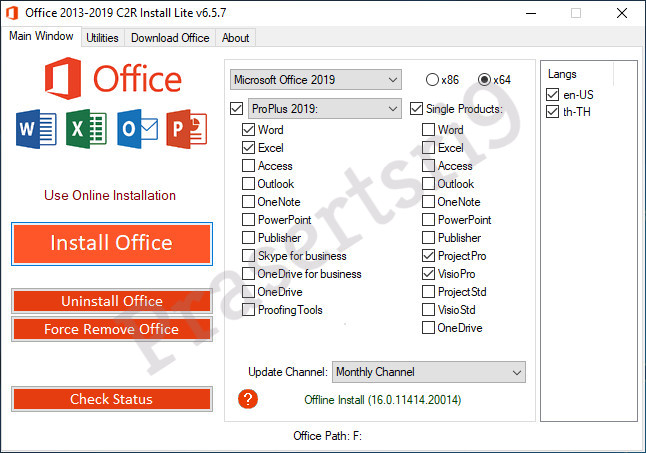The width and height of the screenshot is (646, 453).
Task: Open the ProPlus 2019 edition dropdown
Action: (x=325, y=109)
